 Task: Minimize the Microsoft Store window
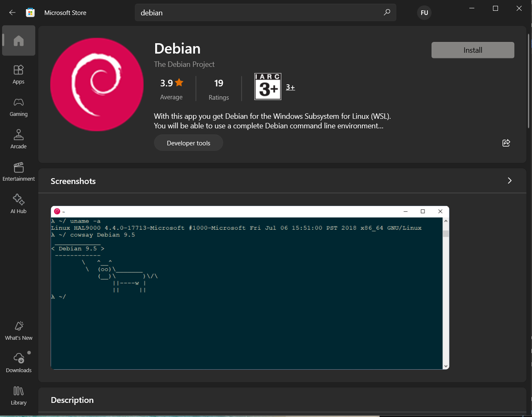[x=471, y=8]
